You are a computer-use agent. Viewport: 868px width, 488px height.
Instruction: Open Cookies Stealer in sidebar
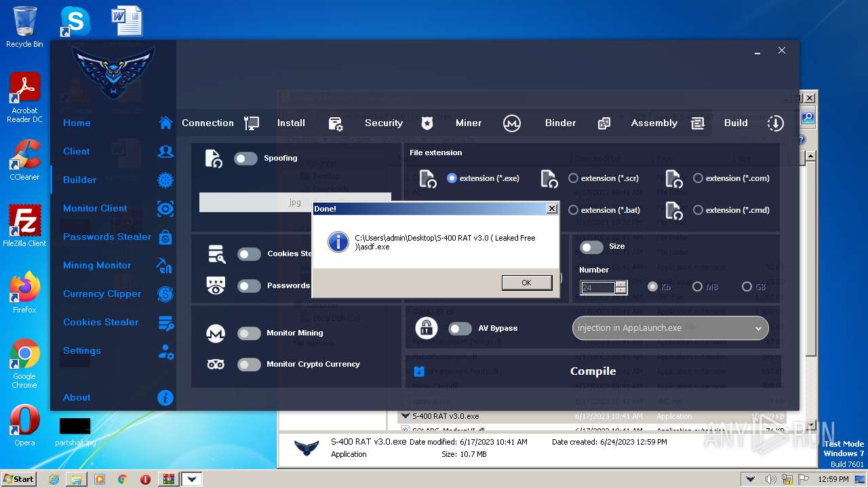[101, 322]
